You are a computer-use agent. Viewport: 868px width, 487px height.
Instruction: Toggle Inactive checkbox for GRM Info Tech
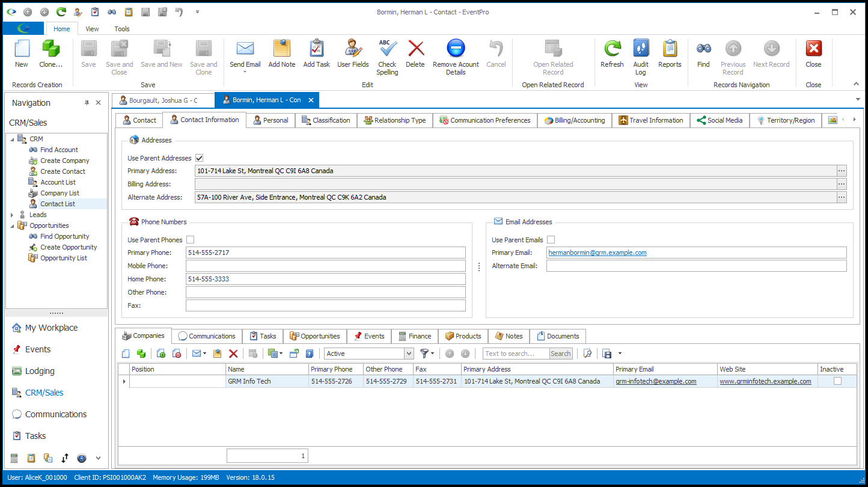[x=837, y=381]
